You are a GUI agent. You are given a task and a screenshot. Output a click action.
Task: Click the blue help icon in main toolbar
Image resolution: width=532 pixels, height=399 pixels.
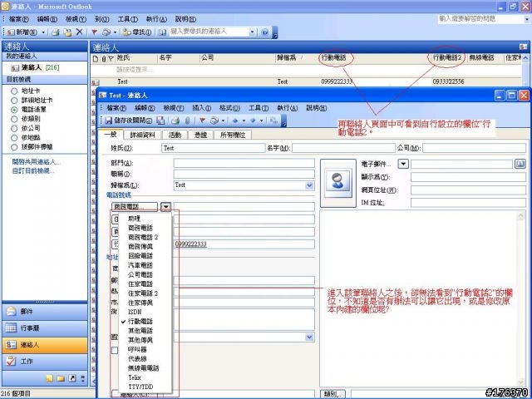tap(265, 32)
